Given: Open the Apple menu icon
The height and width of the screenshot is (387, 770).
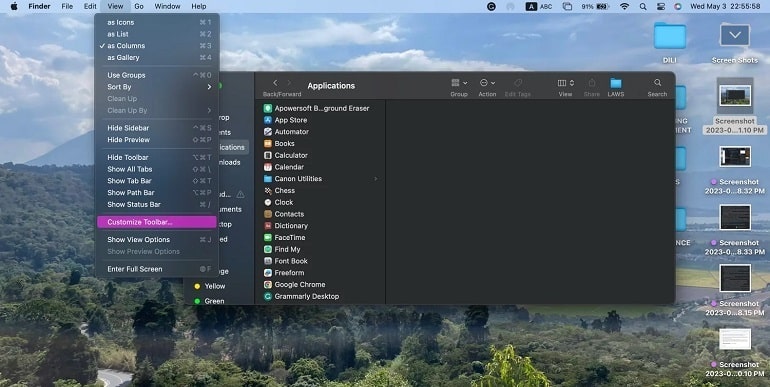Looking at the screenshot, I should pos(14,6).
